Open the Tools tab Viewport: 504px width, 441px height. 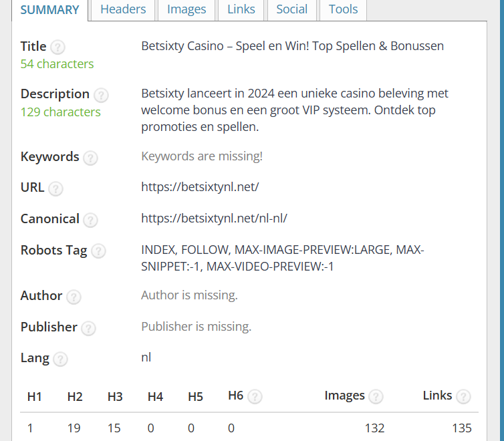point(343,9)
